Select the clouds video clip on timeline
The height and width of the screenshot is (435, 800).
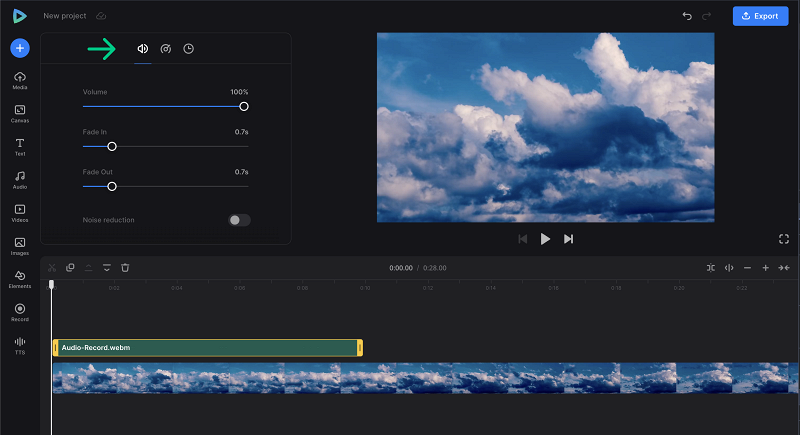425,378
